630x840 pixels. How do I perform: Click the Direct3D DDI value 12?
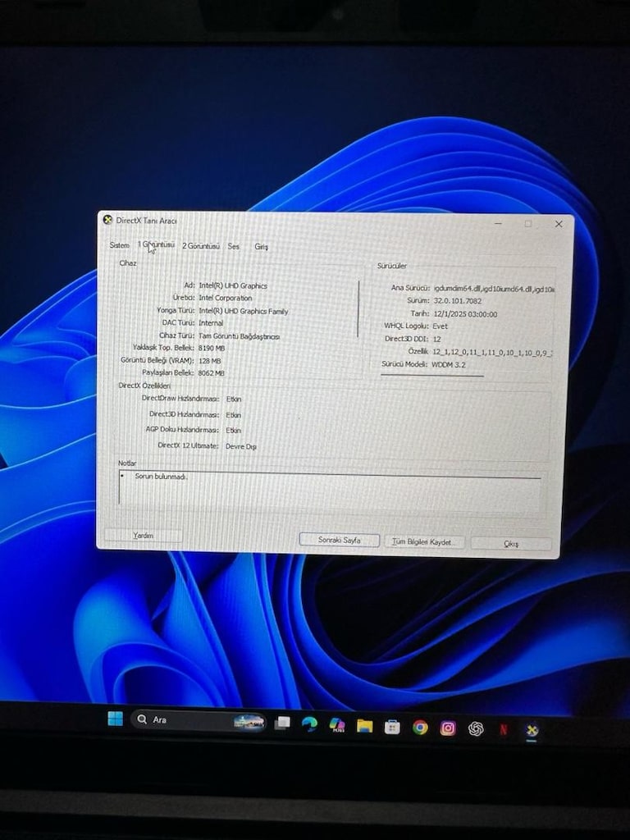(436, 339)
